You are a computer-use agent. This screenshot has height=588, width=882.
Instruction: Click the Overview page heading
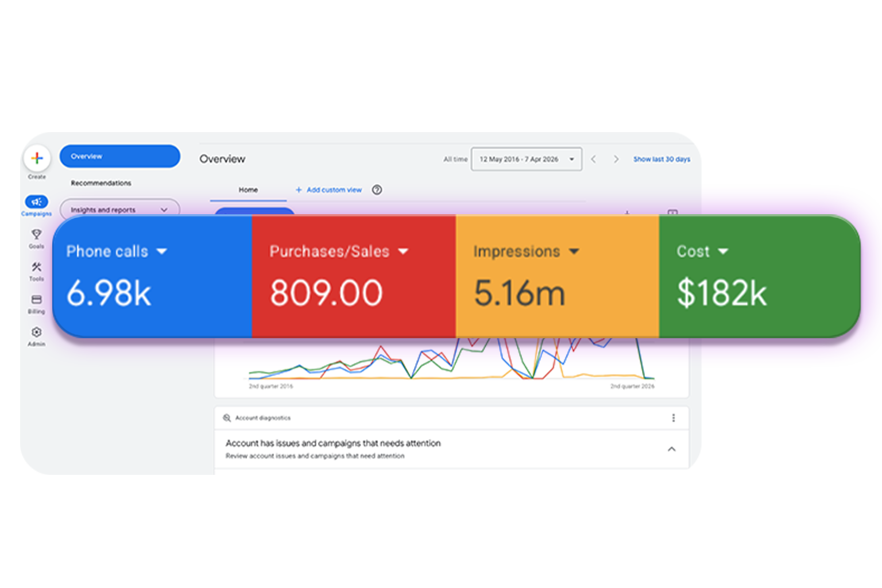coord(222,159)
